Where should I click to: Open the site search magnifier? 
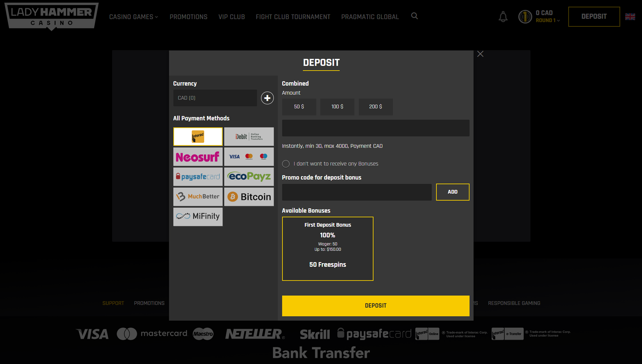[x=414, y=16]
